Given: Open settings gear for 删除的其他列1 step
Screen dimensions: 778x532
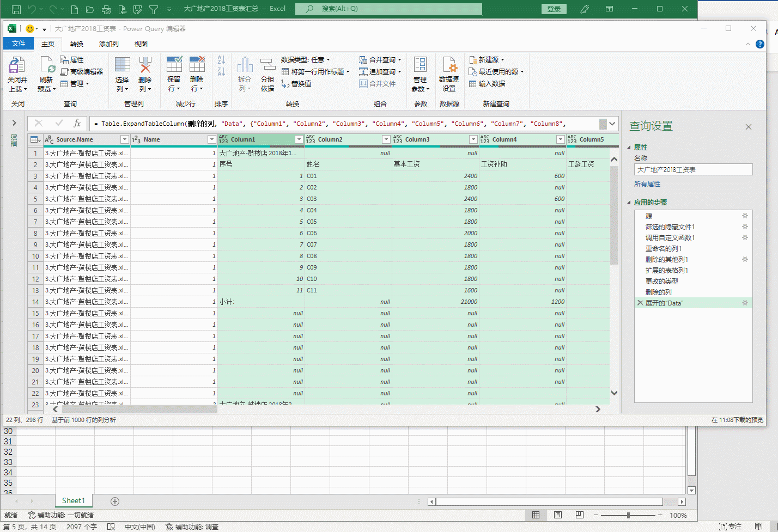Looking at the screenshot, I should point(745,259).
